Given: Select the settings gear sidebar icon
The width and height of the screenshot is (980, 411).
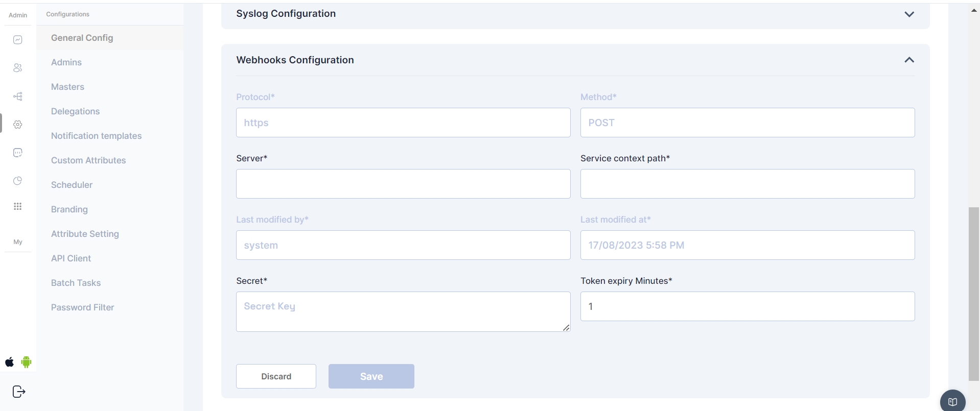Looking at the screenshot, I should coord(18,125).
